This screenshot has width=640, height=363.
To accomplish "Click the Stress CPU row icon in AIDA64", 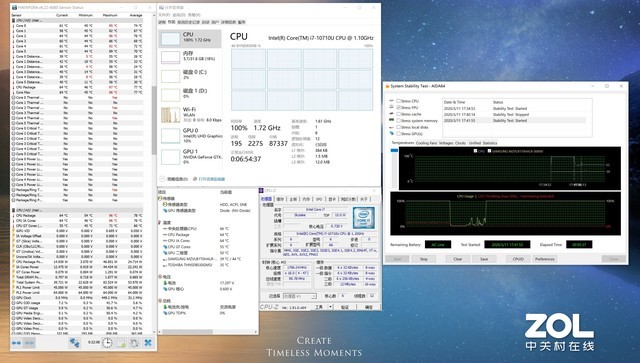I will click(x=391, y=101).
